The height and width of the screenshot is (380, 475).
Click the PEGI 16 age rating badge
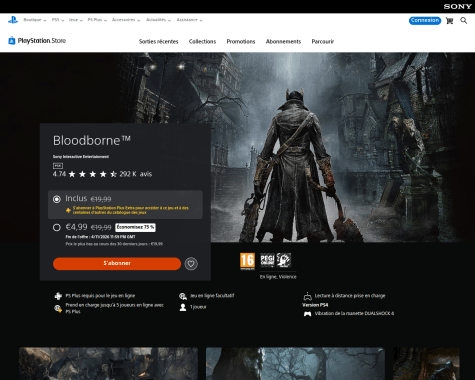(x=247, y=261)
